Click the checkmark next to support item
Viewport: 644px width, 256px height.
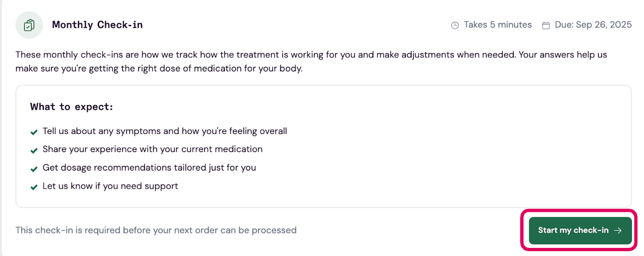pos(34,187)
